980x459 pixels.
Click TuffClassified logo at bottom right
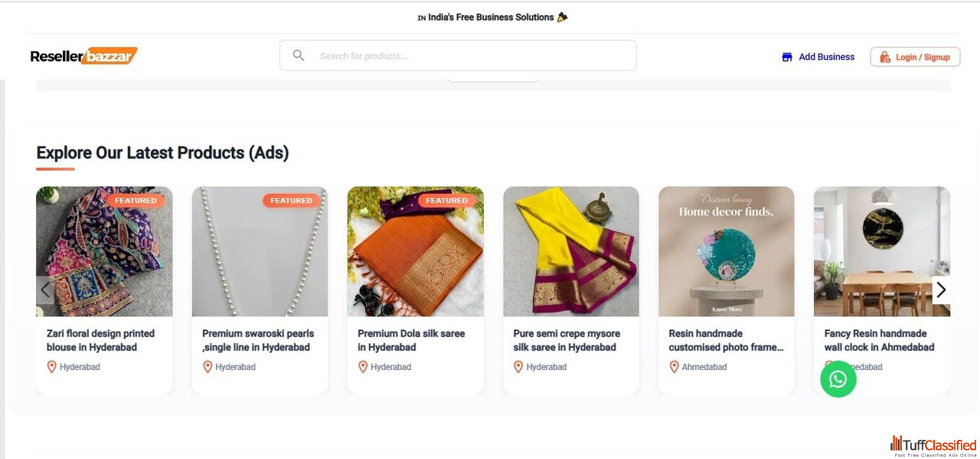point(933,446)
